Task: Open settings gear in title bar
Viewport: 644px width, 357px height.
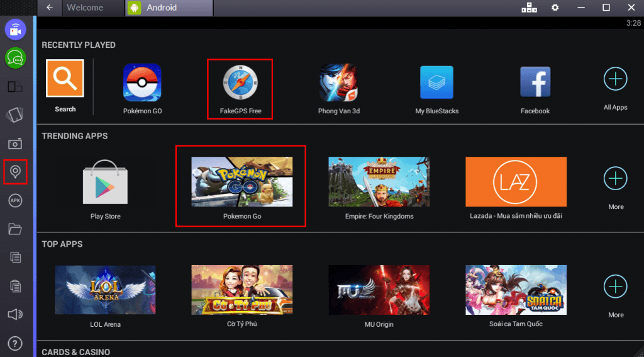Action: [x=555, y=8]
